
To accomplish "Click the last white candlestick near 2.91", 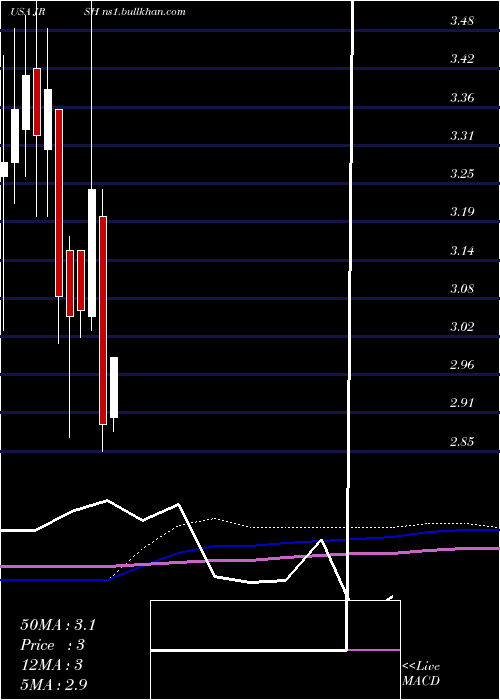I will coord(114,388).
